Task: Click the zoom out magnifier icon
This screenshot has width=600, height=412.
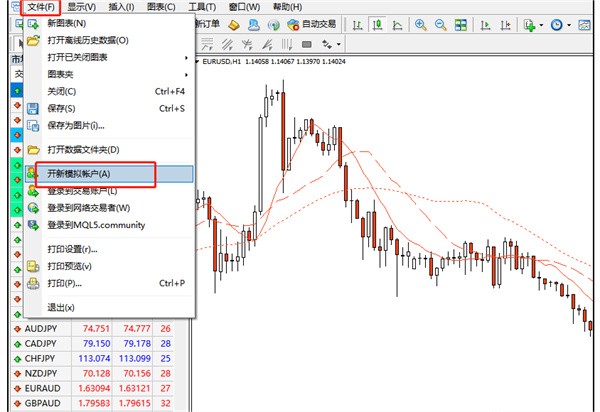Action: point(443,24)
